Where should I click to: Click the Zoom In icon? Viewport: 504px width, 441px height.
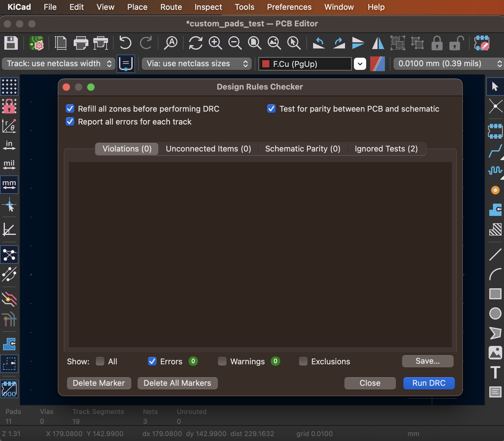point(215,43)
